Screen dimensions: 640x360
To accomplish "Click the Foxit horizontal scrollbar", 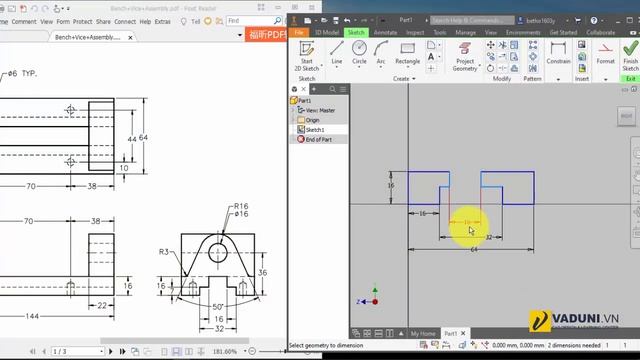I will pos(174,341).
